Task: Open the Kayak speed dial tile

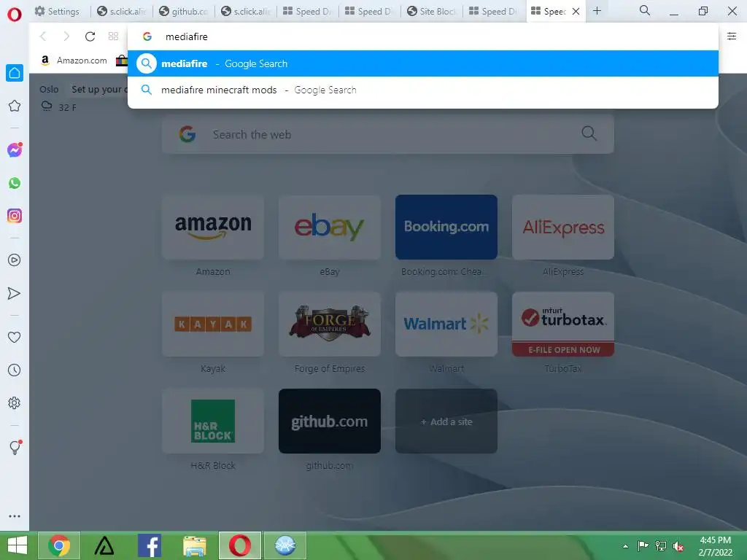Action: click(x=213, y=324)
